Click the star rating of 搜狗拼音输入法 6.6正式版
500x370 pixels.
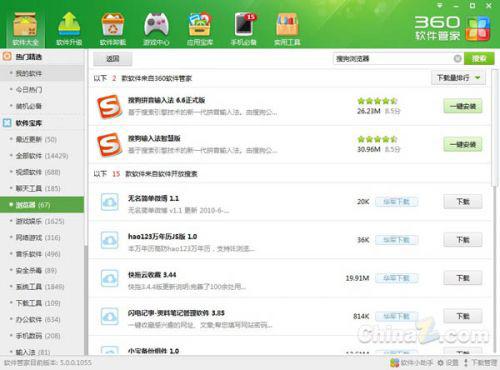377,101
